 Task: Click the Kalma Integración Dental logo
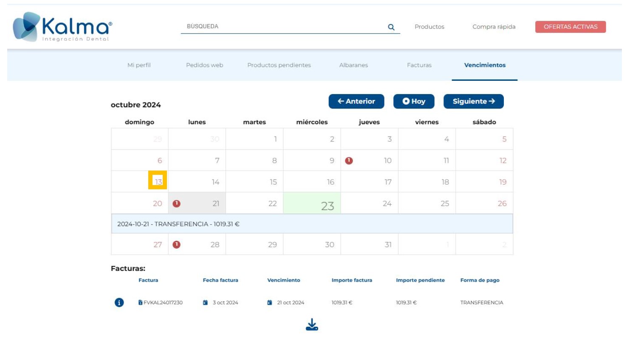[x=63, y=27]
